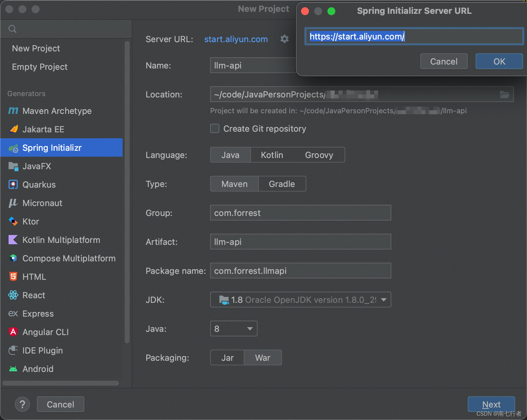Click the Compose Multiplatform icon
This screenshot has height=420, width=527.
(13, 258)
